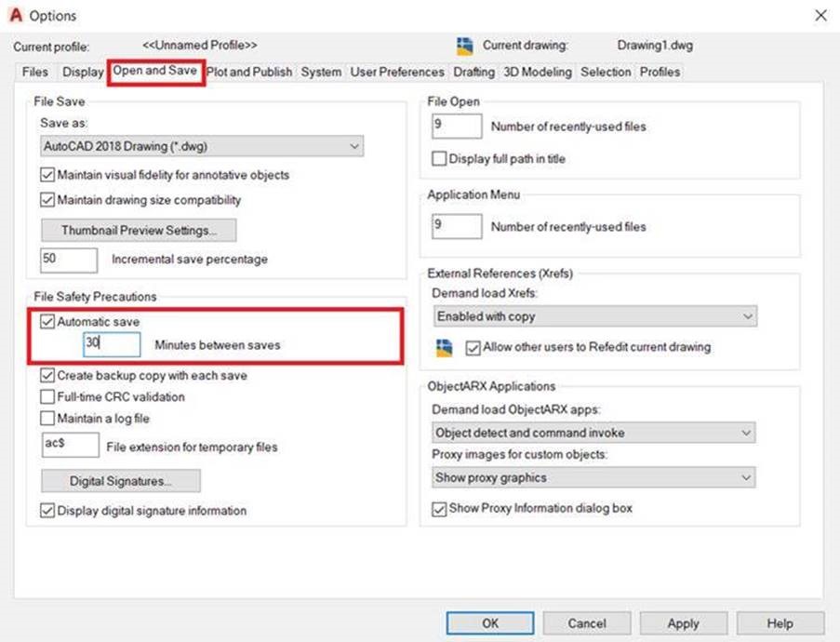Click the AutoCAD logo icon in title bar
Image resolution: width=840 pixels, height=642 pixels.
(15, 15)
